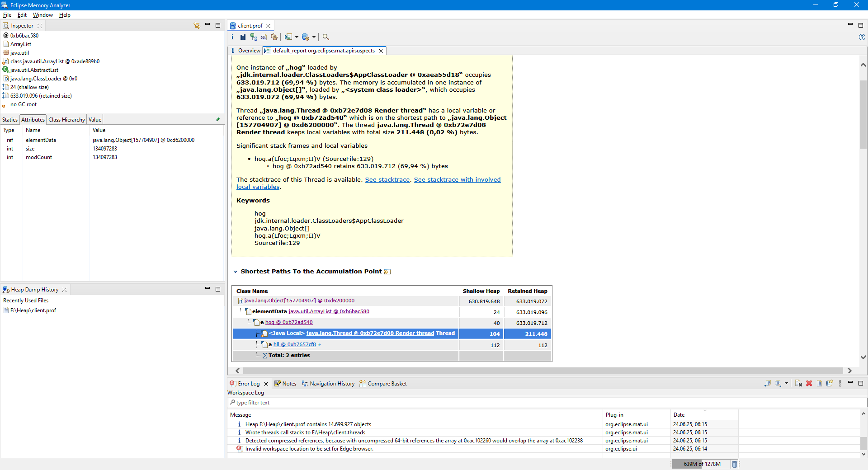The height and width of the screenshot is (470, 868).
Task: Open the Render thread link in table
Action: tap(370, 333)
